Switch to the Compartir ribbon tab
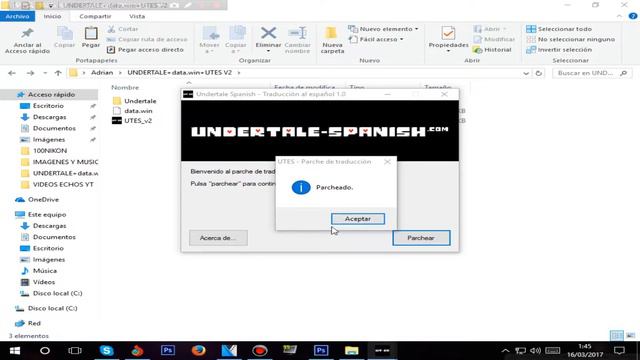Screen dimensions: 640x360 pyautogui.click(x=95, y=16)
